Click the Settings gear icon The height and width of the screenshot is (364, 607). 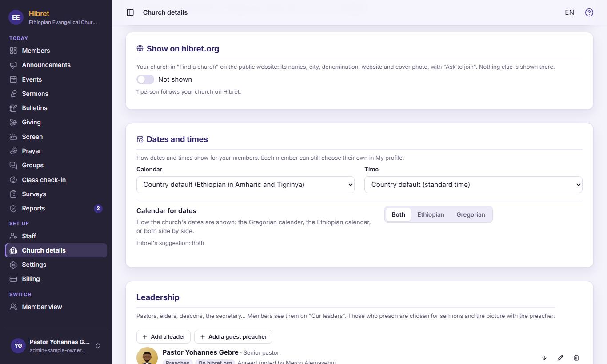click(13, 265)
